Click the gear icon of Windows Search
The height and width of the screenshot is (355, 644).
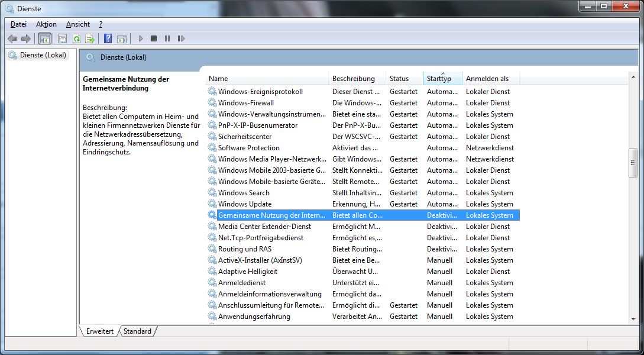point(212,193)
